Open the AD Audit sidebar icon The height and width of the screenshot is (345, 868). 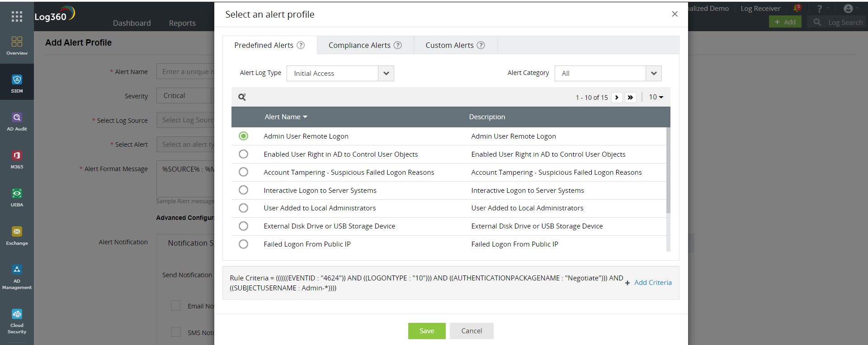tap(17, 121)
